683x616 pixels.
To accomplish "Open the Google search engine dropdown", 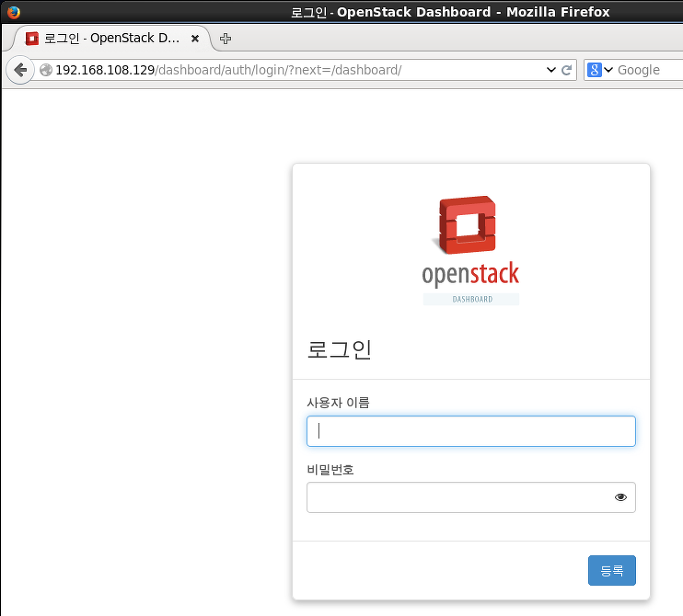I will click(600, 70).
